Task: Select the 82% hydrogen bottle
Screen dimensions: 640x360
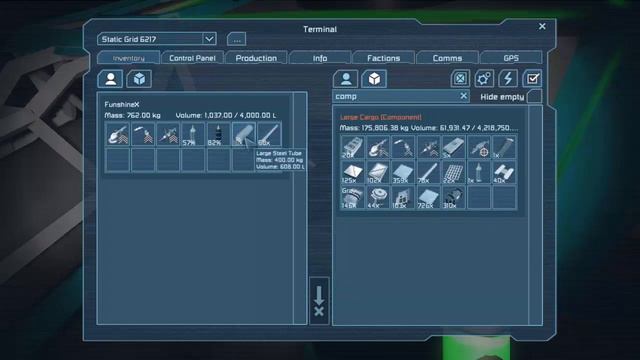Action: point(218,134)
